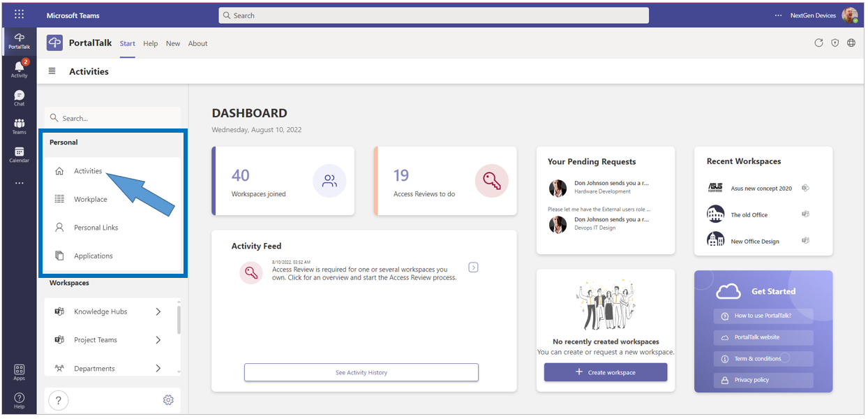Click the sidebar Search field
This screenshot has height=419, width=868.
point(112,118)
